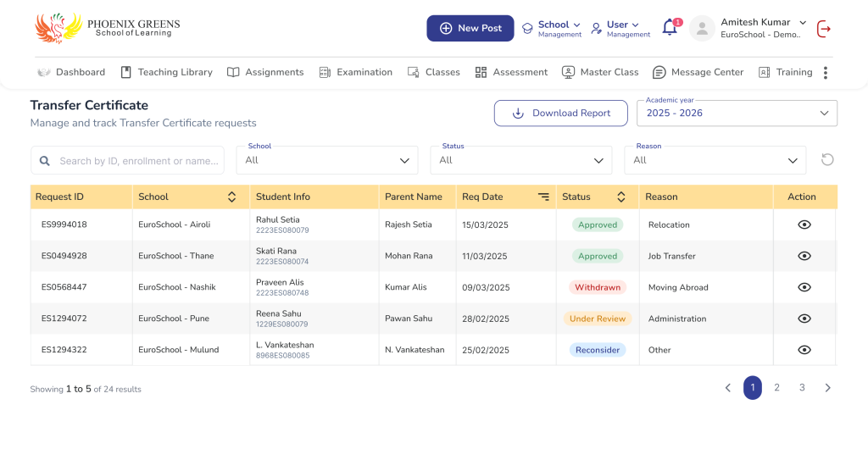Open the three-dot more menu in navbar

tap(825, 73)
